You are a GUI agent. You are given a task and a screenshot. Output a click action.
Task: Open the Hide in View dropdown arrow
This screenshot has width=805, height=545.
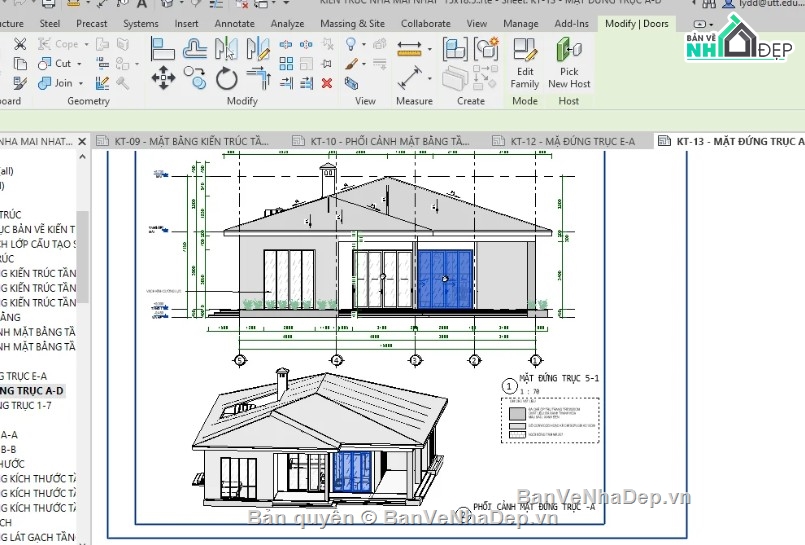[x=364, y=45]
